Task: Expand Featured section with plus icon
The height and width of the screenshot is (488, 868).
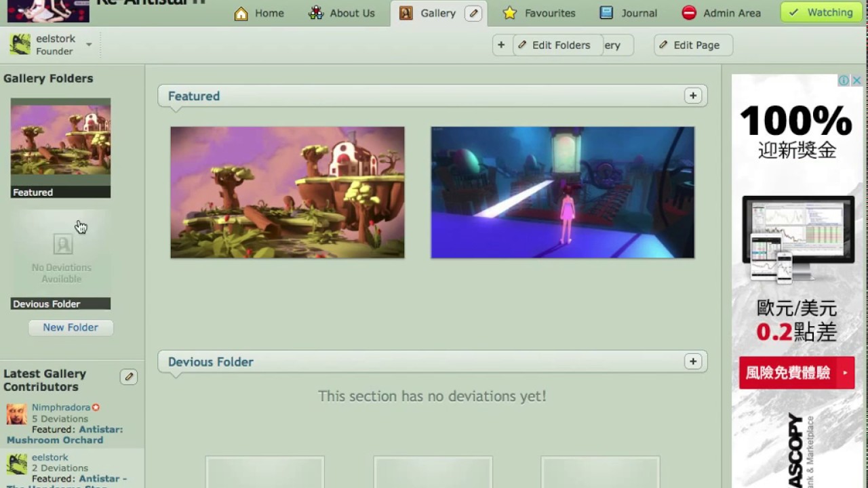Action: [x=693, y=96]
